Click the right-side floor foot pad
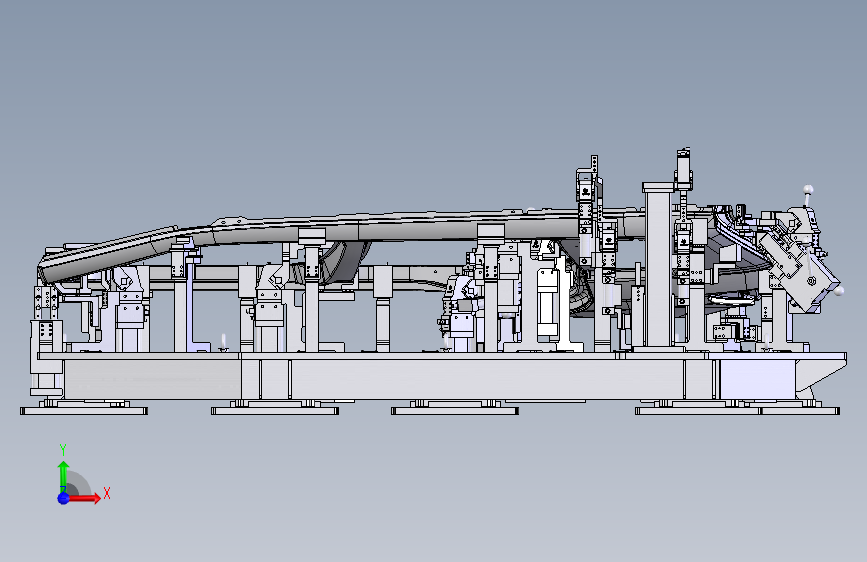Viewport: 867px width, 562px height. [738, 410]
